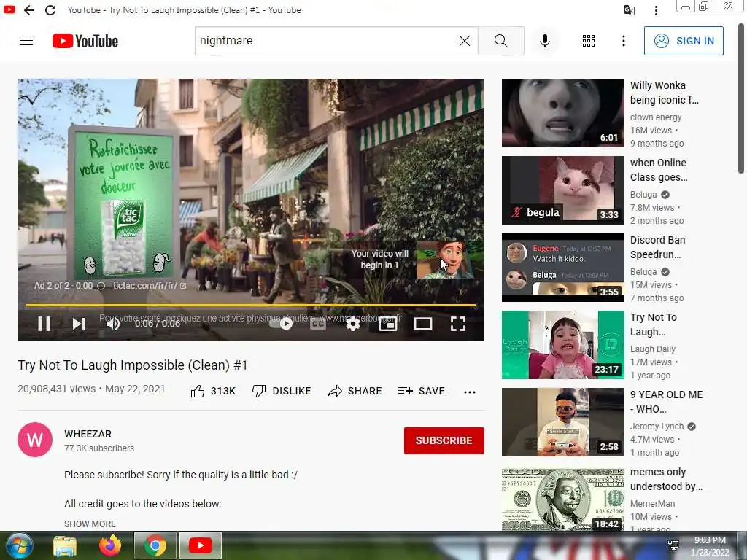The image size is (747, 560).
Task: Click DISLIKE on the video
Action: tap(282, 392)
